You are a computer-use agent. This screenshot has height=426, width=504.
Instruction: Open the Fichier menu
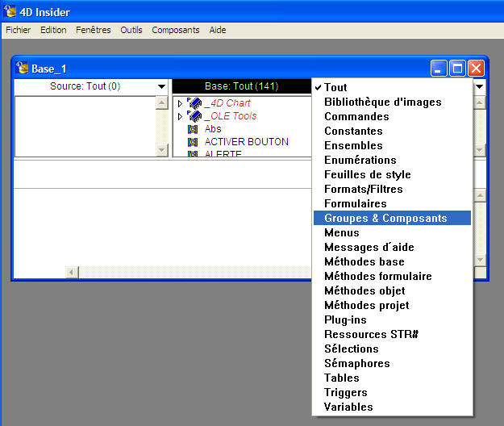18,30
